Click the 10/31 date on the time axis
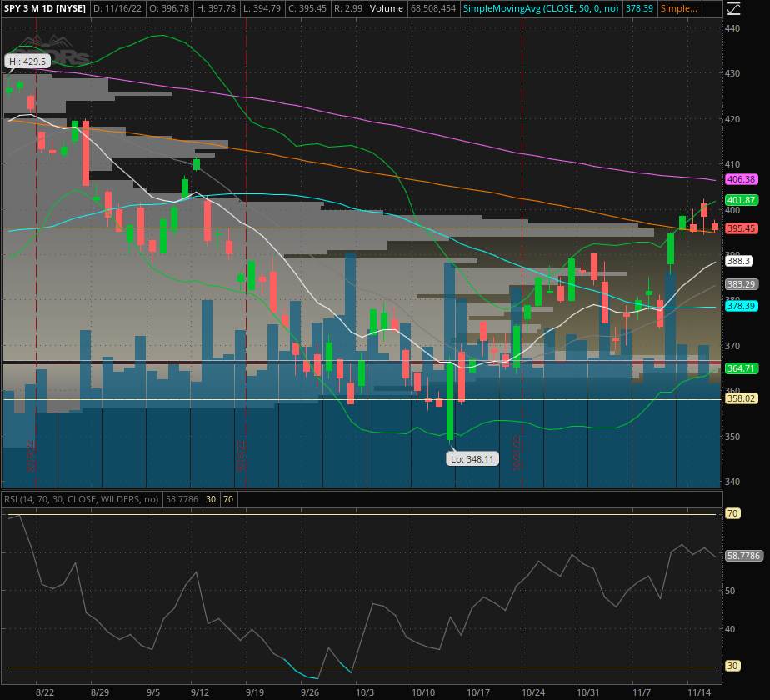The image size is (770, 700). [587, 692]
